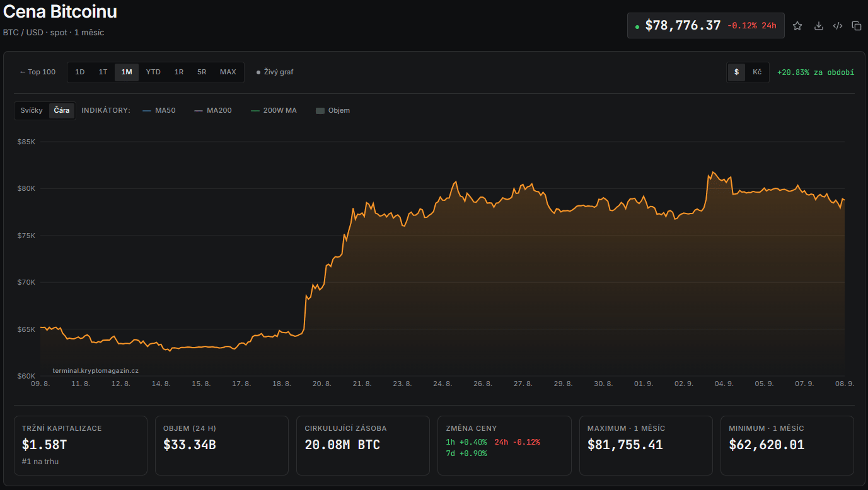
Task: Go back to Top 100 list
Action: coord(38,72)
